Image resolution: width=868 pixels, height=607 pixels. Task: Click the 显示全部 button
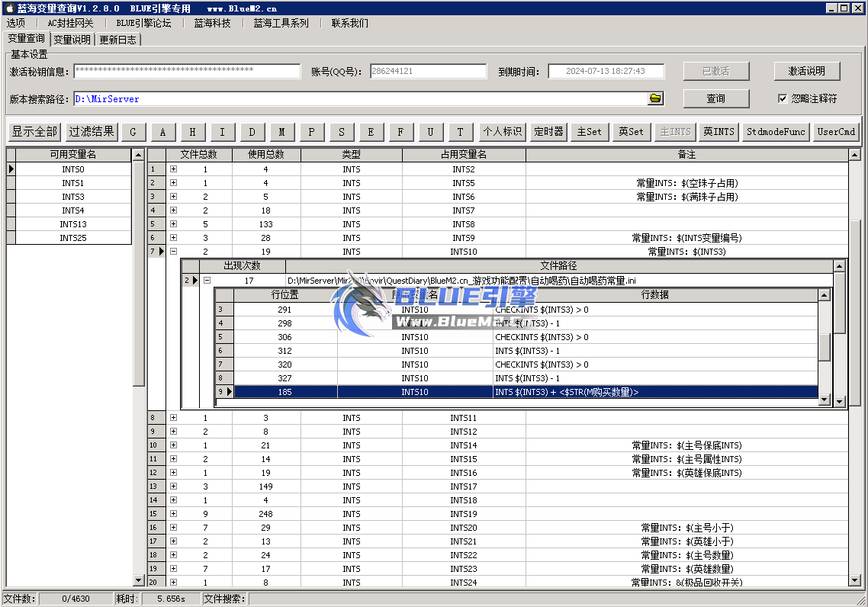click(x=34, y=132)
